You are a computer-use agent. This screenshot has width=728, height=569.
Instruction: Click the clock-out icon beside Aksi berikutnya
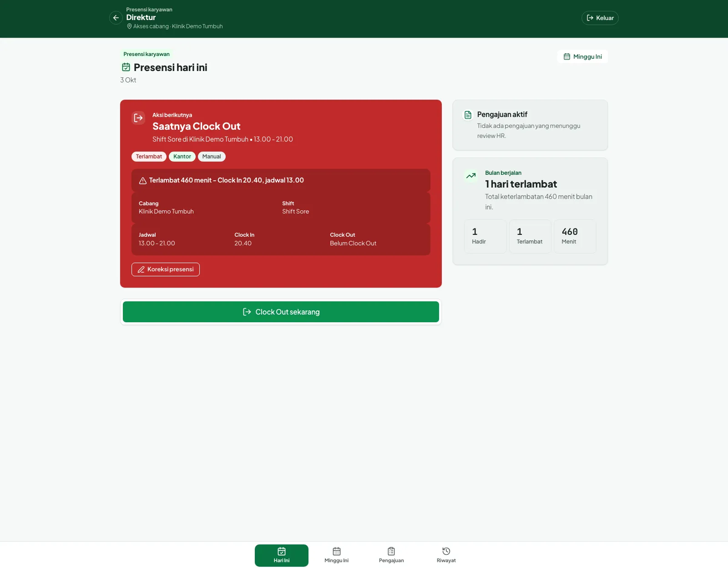pos(138,118)
